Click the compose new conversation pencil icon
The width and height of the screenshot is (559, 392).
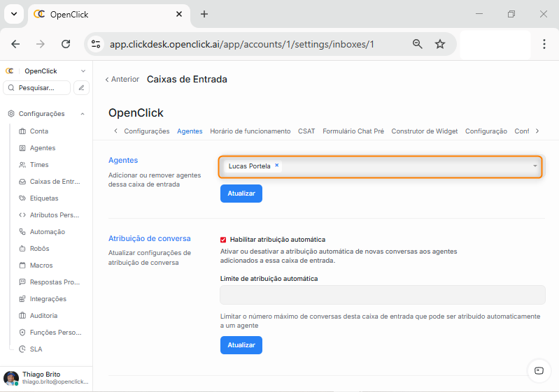tap(82, 88)
